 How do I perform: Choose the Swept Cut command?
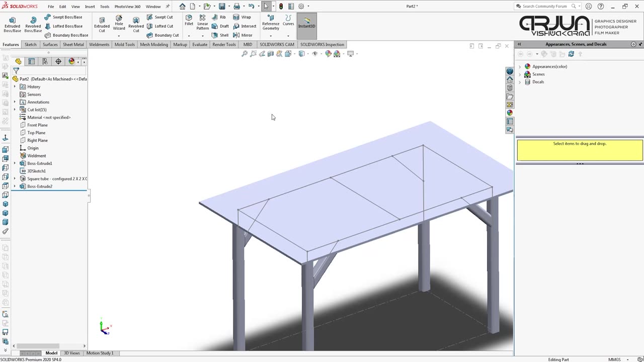(159, 17)
